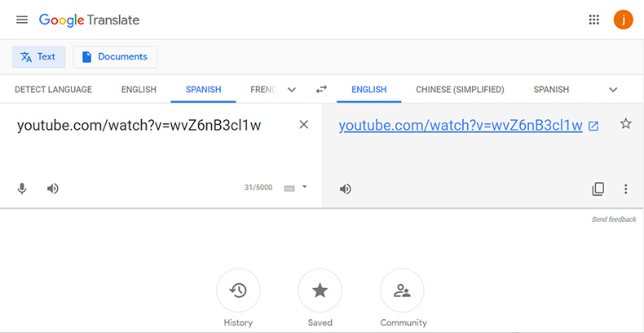Open the translated YouTube link
The image size is (644, 333).
461,126
